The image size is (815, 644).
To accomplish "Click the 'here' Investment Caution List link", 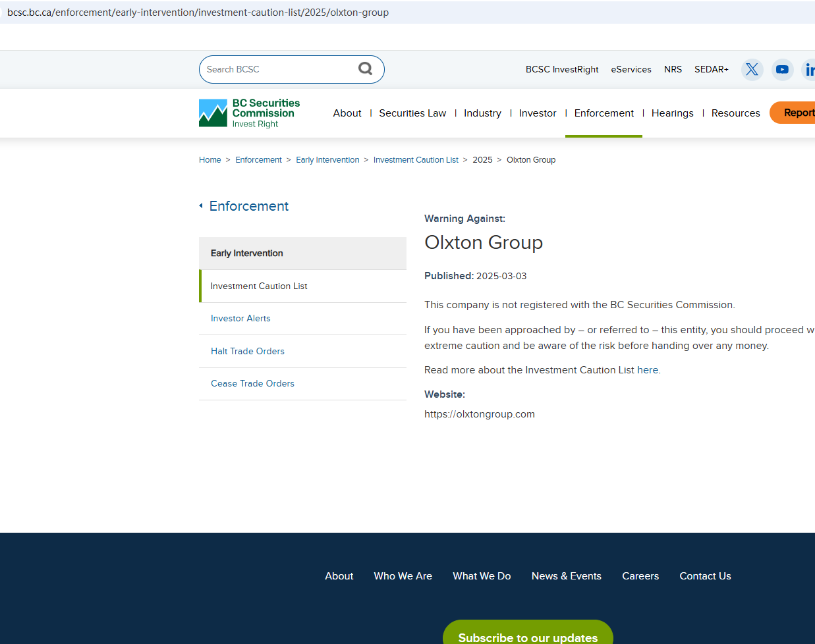I will point(648,370).
